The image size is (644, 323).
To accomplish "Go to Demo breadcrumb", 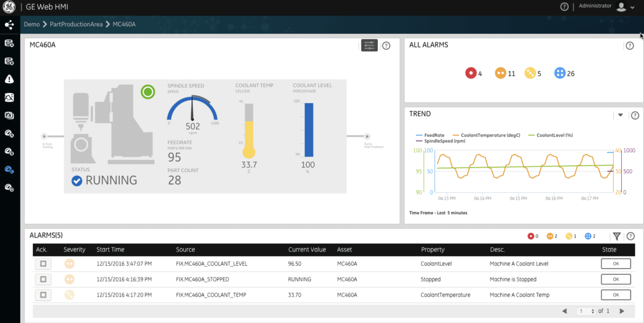I will pos(32,24).
